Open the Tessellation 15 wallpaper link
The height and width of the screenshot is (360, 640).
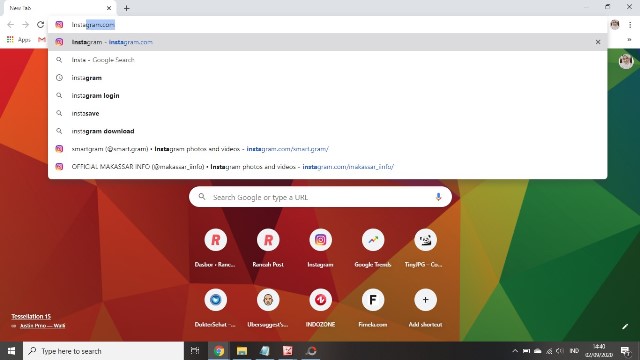tap(31, 316)
